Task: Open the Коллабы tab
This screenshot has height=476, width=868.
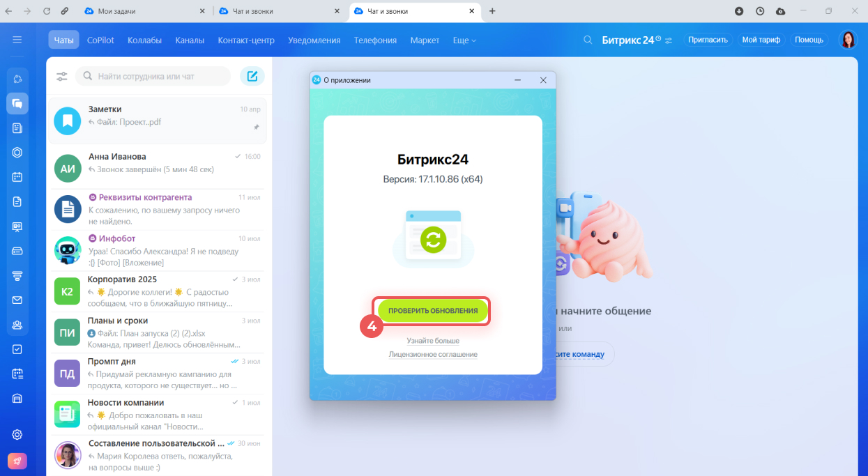Action: 144,40
